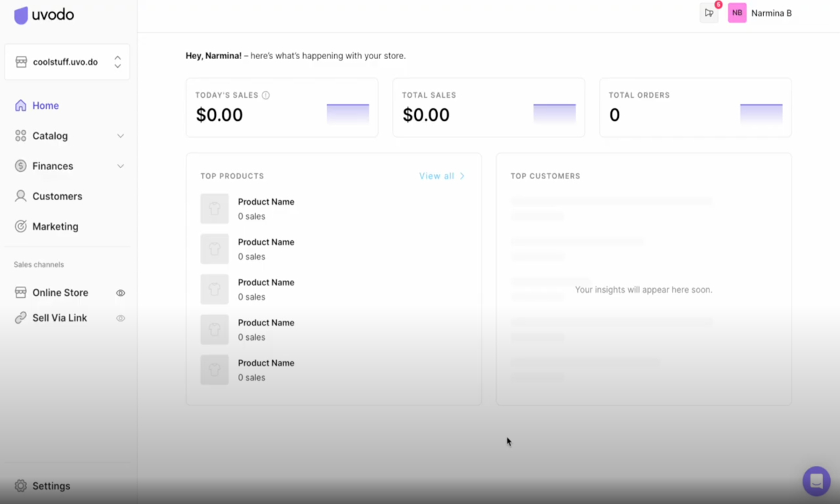Screen dimensions: 840x504
Task: Click the Top Customers heading
Action: click(x=545, y=176)
